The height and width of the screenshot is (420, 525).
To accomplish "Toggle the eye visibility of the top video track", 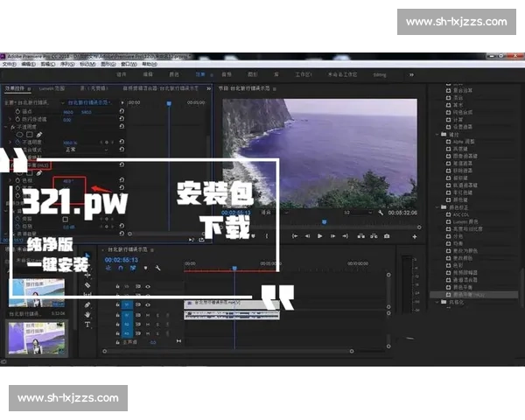I will 148,287.
